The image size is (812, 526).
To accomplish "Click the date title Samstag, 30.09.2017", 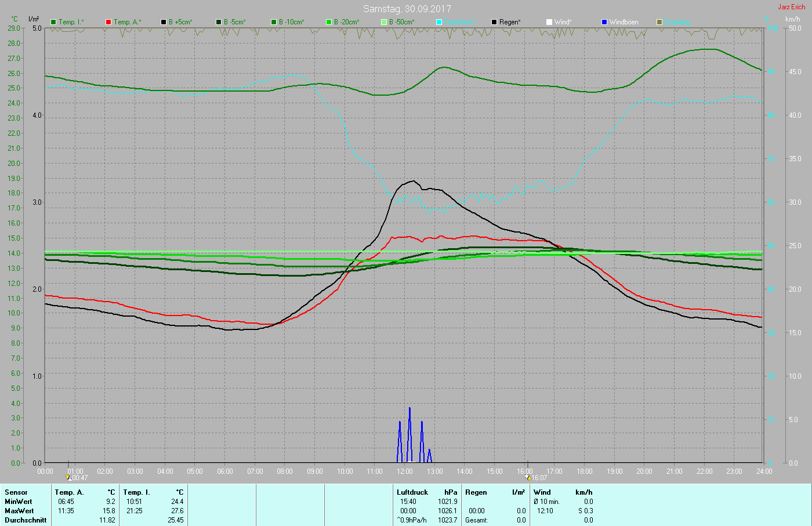I will click(407, 9).
